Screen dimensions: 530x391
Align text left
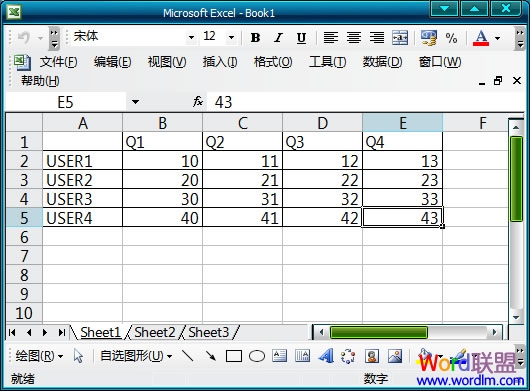[x=331, y=38]
